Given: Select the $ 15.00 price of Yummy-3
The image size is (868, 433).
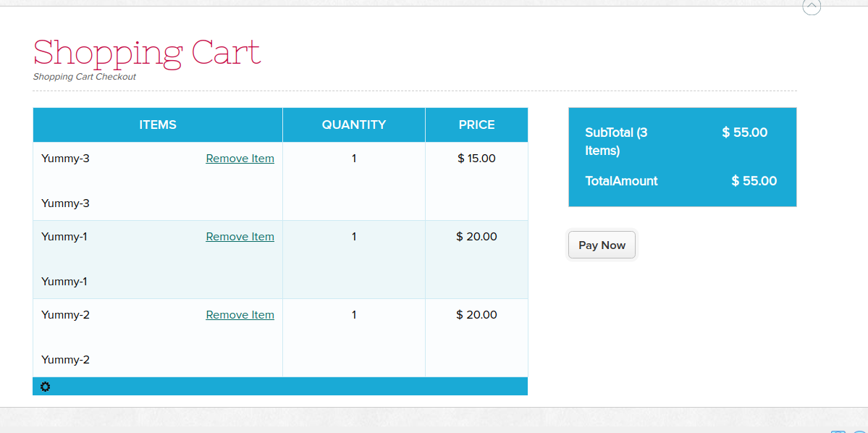Looking at the screenshot, I should pyautogui.click(x=476, y=159).
